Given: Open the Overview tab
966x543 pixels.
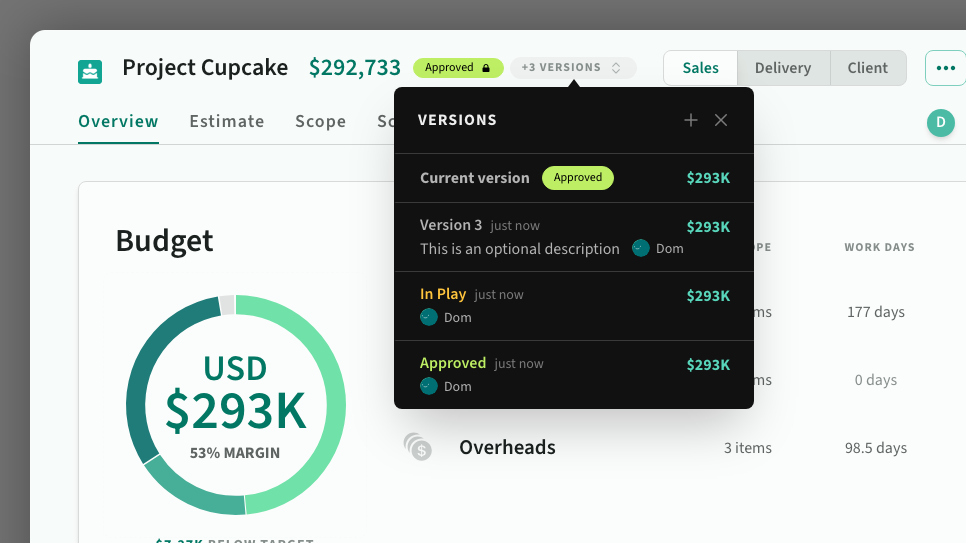Looking at the screenshot, I should tap(118, 121).
